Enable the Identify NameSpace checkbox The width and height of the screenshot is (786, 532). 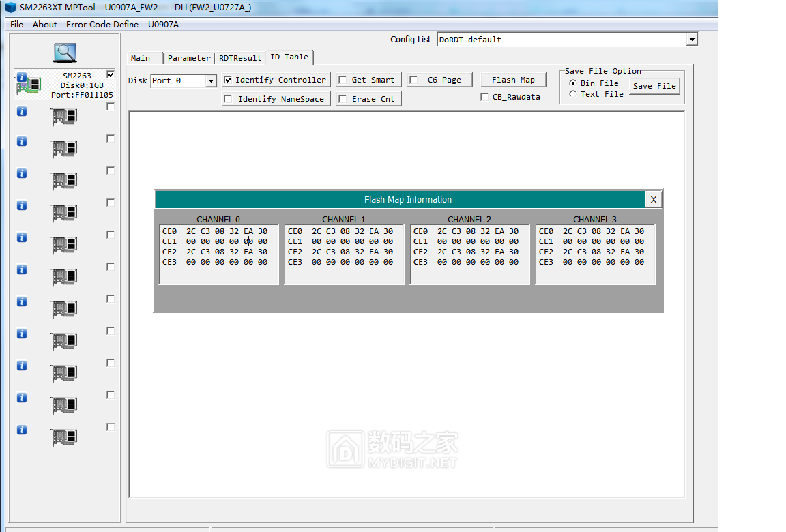click(x=228, y=99)
